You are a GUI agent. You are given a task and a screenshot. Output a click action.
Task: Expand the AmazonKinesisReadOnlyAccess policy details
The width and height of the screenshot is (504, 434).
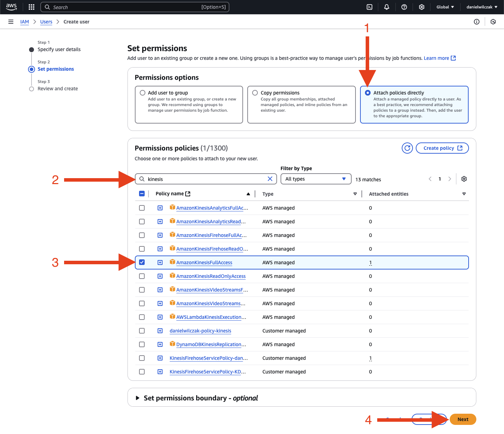click(160, 276)
